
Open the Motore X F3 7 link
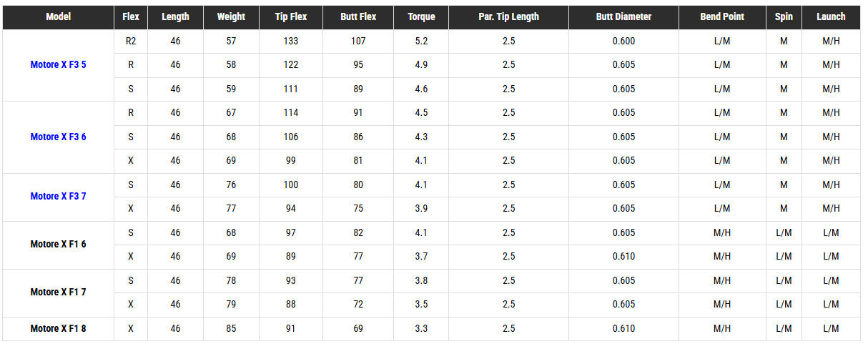tap(58, 196)
